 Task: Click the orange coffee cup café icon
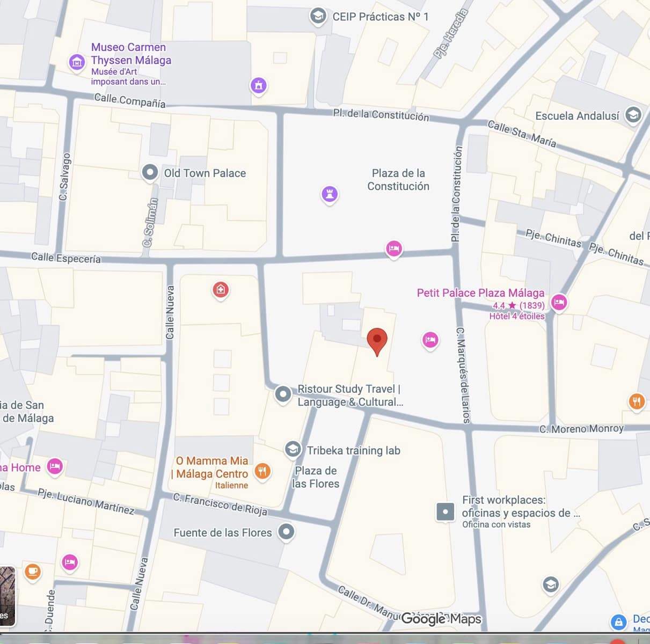(33, 572)
